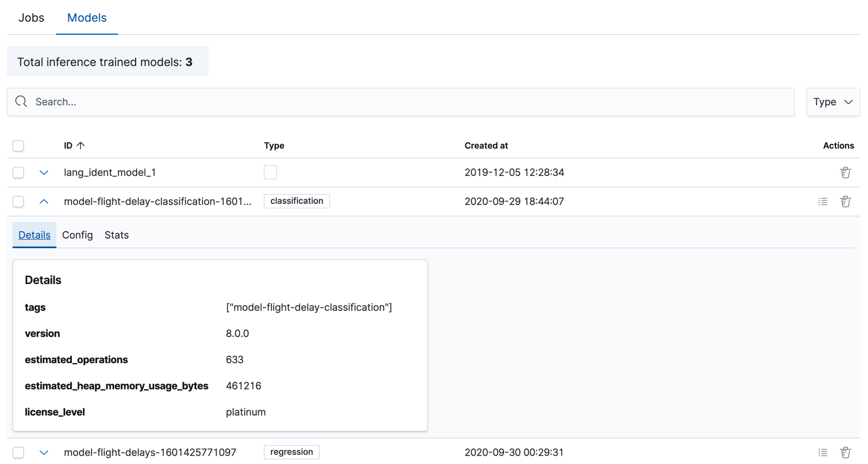This screenshot has height=464, width=868.
Task: Open the Type filter dropdown
Action: (833, 101)
